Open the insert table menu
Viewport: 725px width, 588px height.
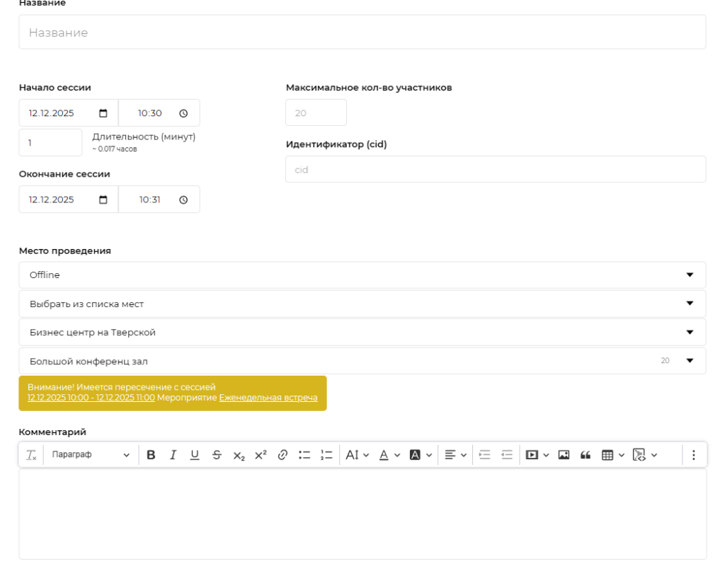click(x=612, y=455)
